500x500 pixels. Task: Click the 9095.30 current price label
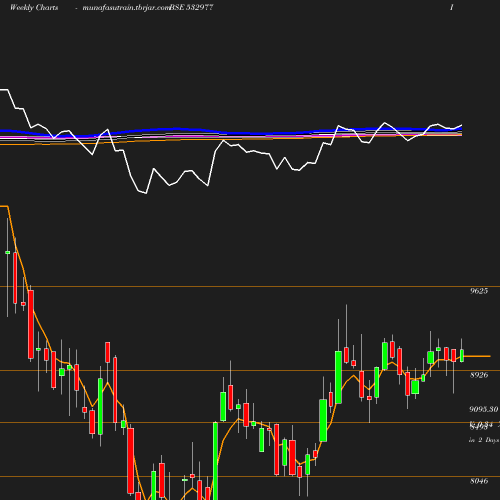[484, 409]
